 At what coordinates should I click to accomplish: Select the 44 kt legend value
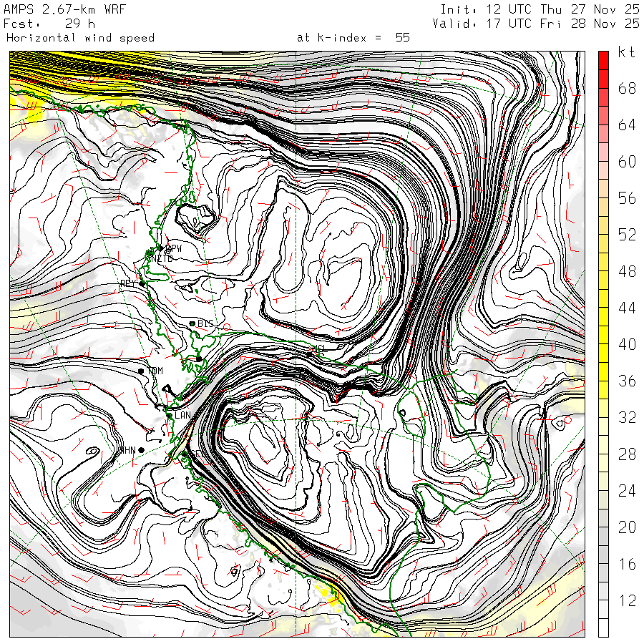click(627, 308)
